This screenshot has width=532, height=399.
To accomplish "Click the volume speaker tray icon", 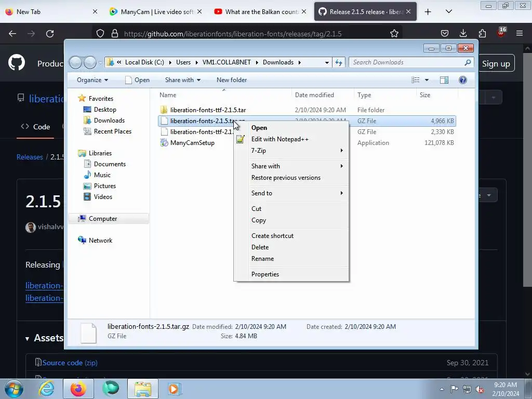I will pos(480,389).
